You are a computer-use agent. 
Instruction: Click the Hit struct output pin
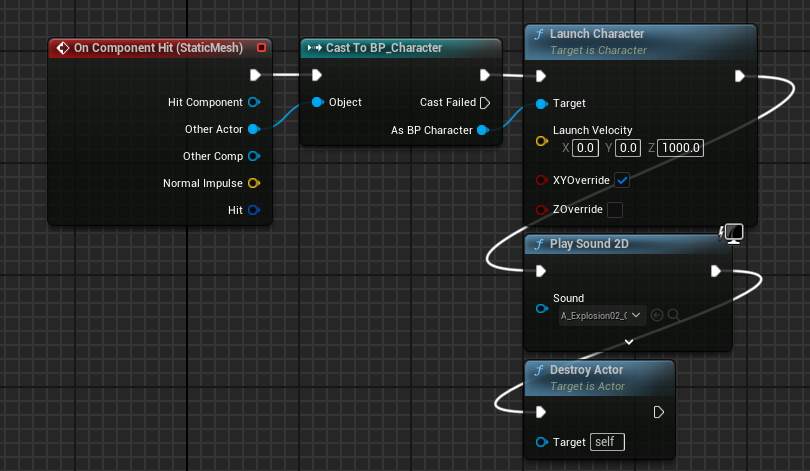[x=254, y=210]
